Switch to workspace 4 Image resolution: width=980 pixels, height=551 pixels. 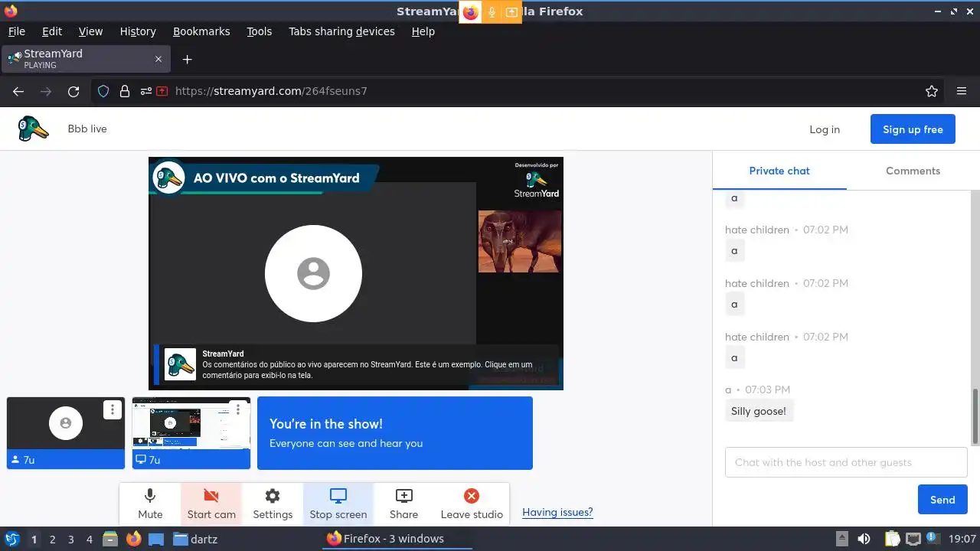89,539
